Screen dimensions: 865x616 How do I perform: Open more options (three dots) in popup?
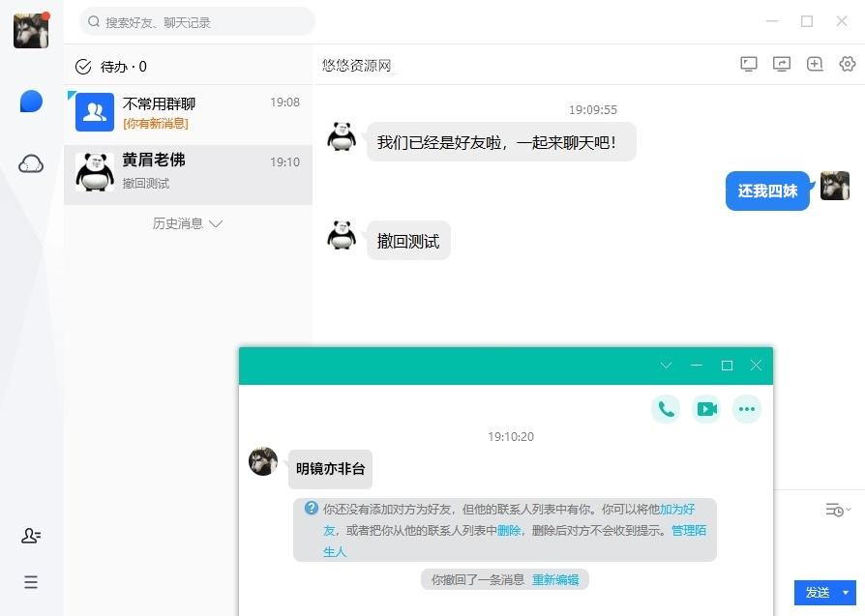point(746,409)
